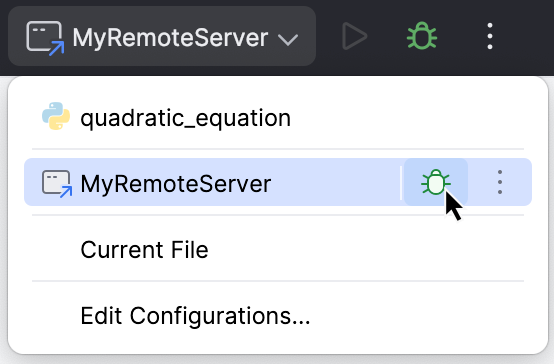This screenshot has width=554, height=364.
Task: Open More Actions three-dot menu in toolbar
Action: coord(490,36)
